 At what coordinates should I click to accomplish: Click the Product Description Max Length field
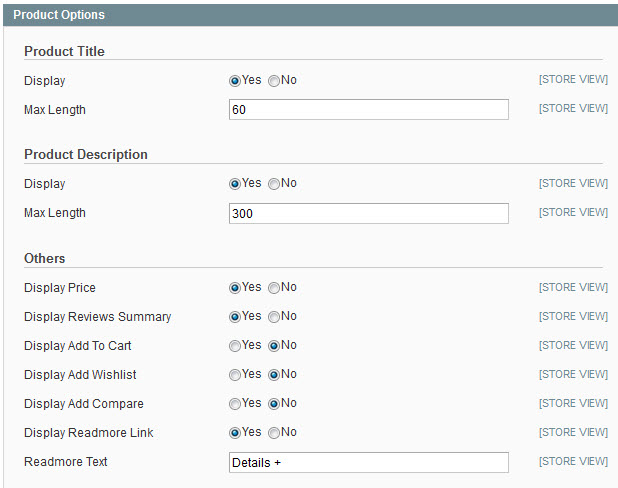[x=369, y=213]
